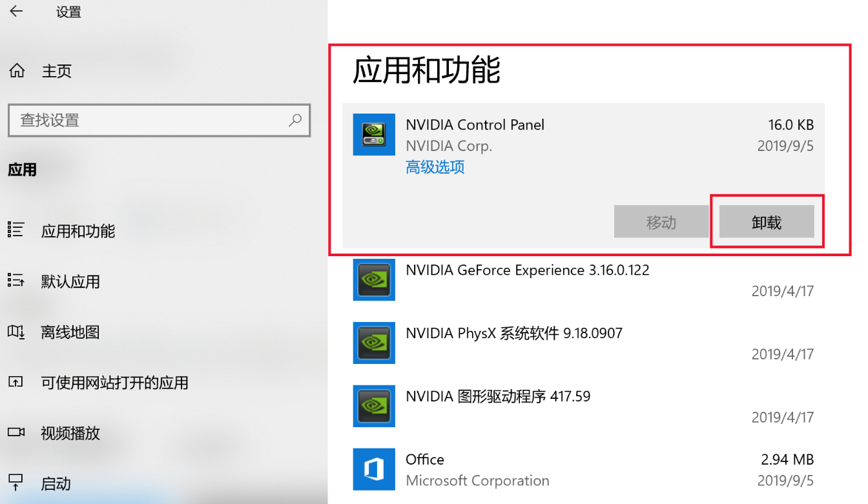Click the magnifier in search box
This screenshot has height=504, width=868.
(295, 120)
